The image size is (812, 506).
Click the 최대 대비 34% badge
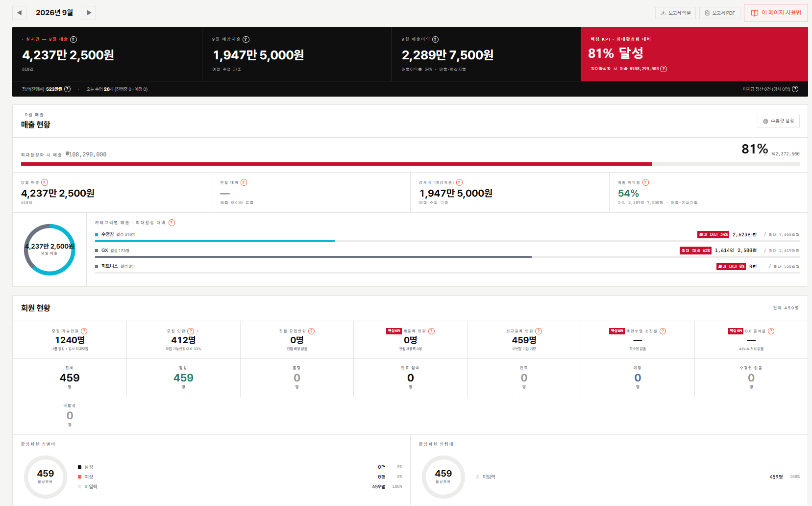(x=713, y=234)
